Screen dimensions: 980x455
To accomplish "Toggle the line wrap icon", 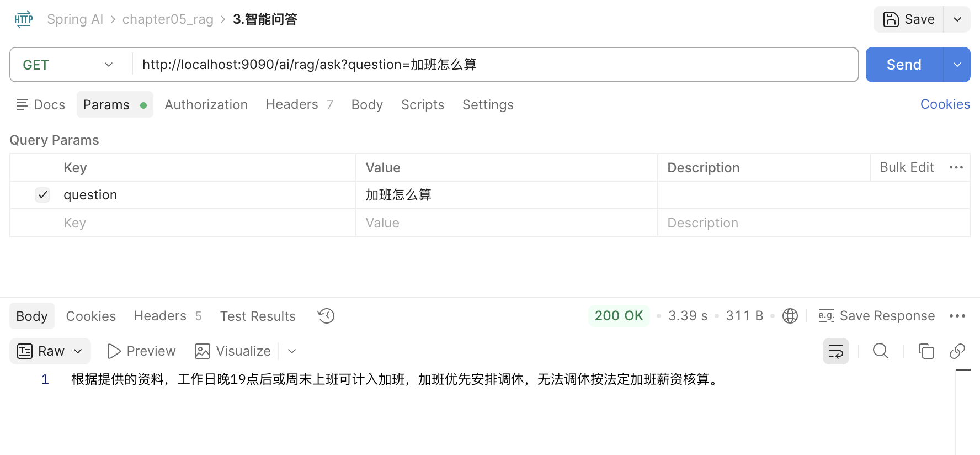I will [x=836, y=351].
